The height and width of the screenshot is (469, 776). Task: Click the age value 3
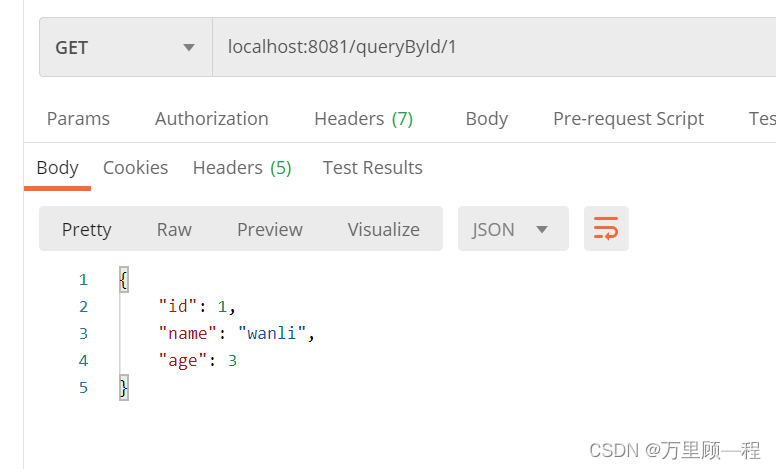tap(232, 361)
